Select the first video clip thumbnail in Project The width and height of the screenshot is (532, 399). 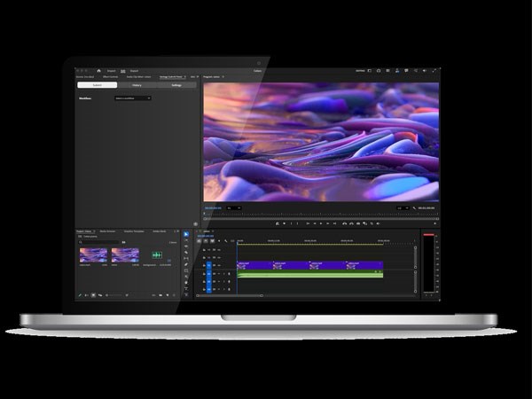point(93,254)
